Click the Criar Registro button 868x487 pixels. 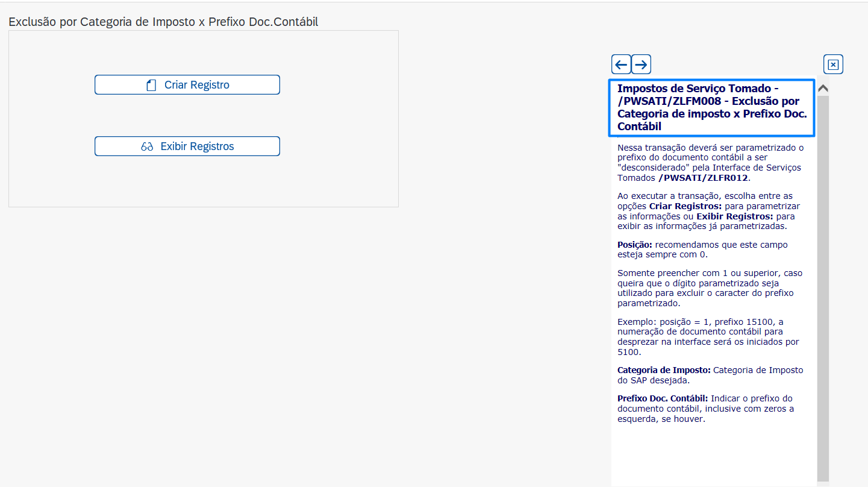tap(187, 85)
